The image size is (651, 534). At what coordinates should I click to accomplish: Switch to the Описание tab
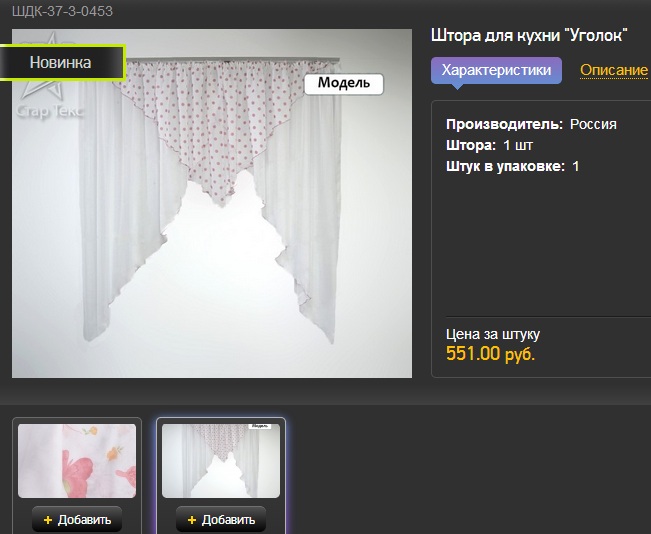point(614,70)
